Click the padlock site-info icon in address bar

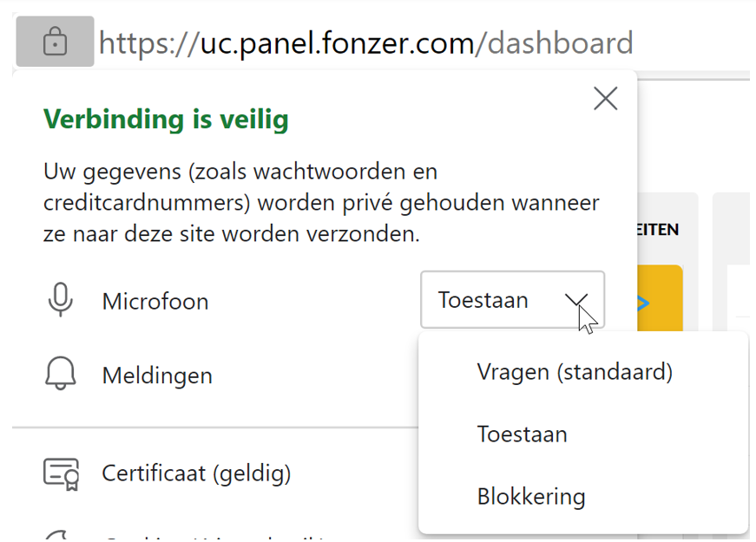[x=55, y=42]
